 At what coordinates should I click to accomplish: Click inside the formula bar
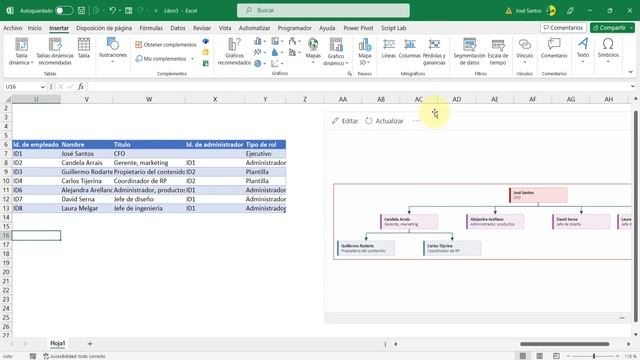358,87
